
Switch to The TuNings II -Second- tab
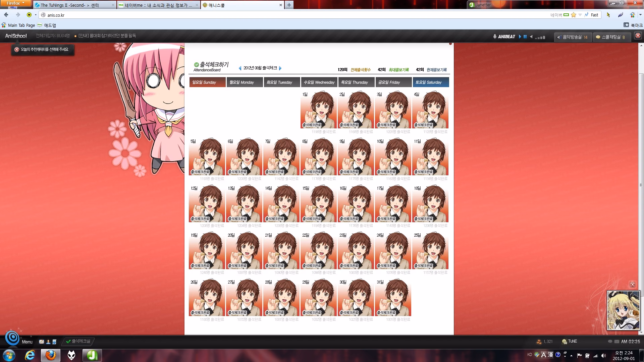(x=74, y=5)
